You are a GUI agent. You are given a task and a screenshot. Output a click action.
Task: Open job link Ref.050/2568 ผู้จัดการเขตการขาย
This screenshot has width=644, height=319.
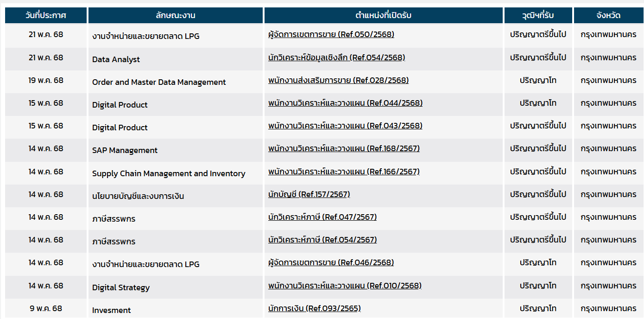[331, 34]
